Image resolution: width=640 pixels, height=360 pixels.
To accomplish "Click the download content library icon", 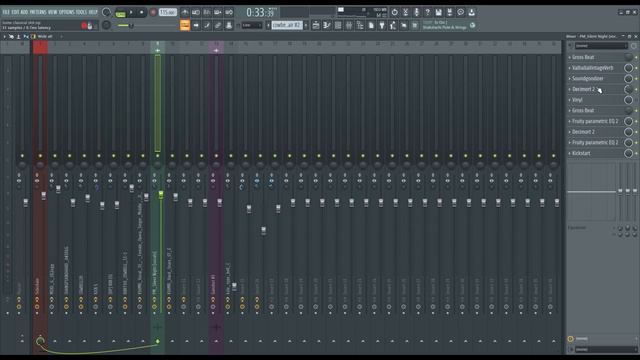I will point(471,13).
